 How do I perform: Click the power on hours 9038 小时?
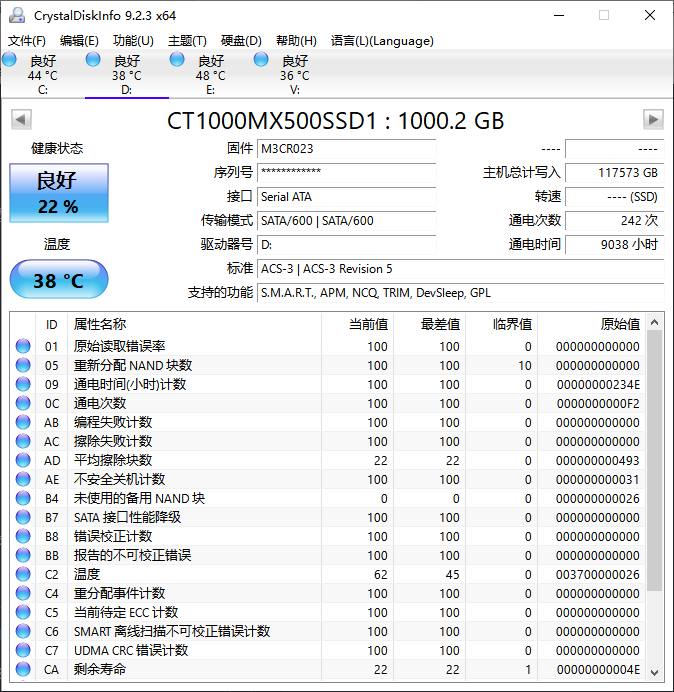614,244
